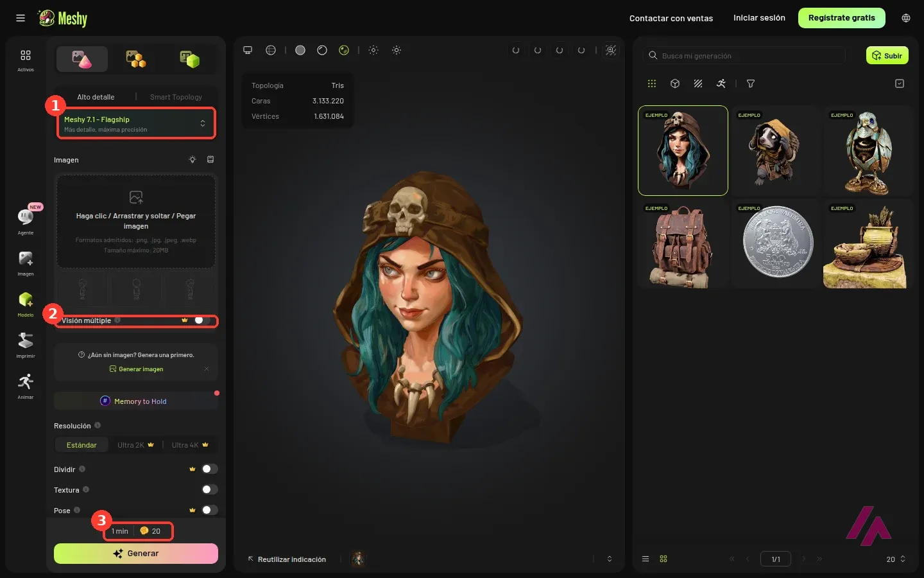Image resolution: width=924 pixels, height=578 pixels.
Task: Select the image-to-3D mode tab
Action: pos(82,59)
